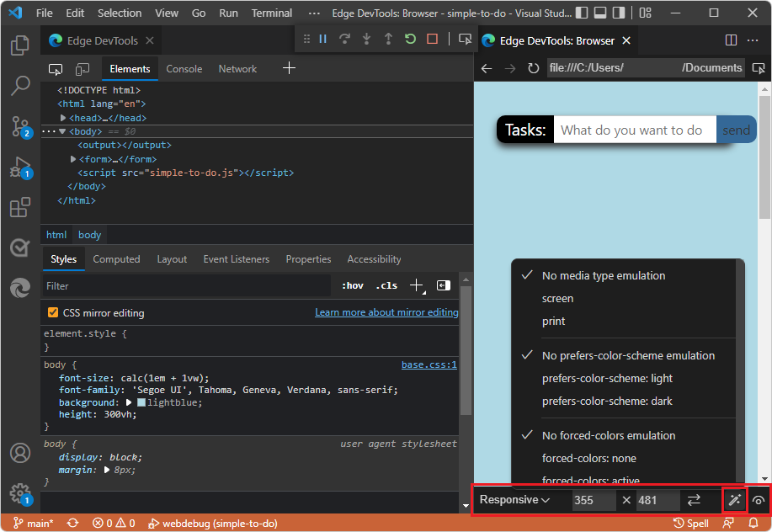Open the Source Control view
Image resolution: width=772 pixels, height=532 pixels.
(19, 128)
